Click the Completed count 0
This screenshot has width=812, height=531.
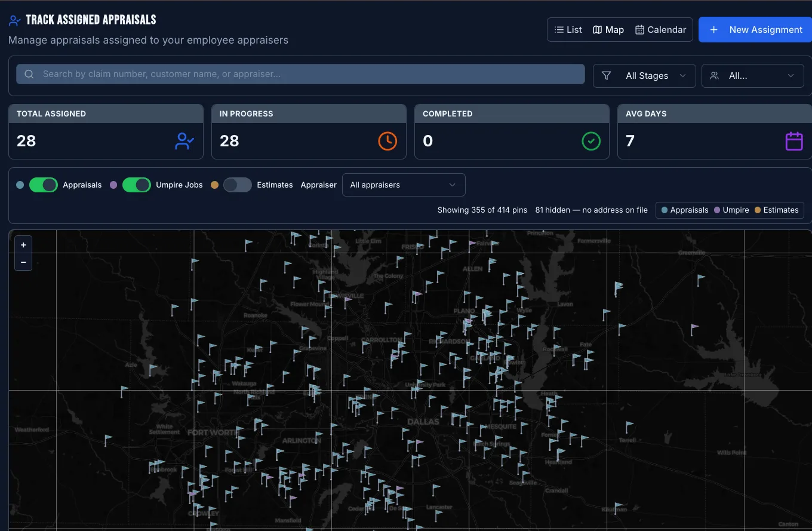point(427,141)
